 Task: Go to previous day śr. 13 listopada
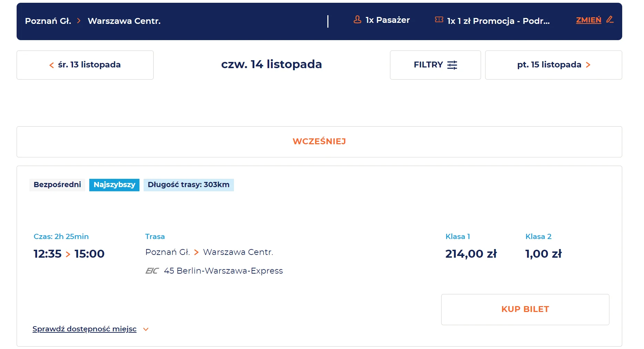[85, 65]
